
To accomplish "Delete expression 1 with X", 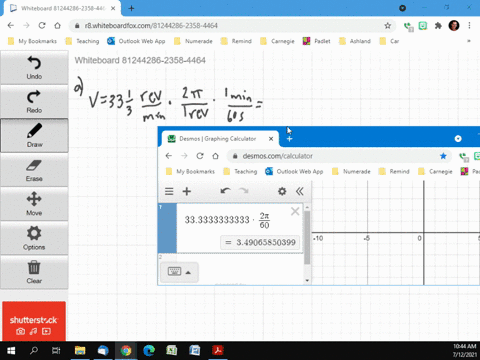I will click(x=295, y=211).
